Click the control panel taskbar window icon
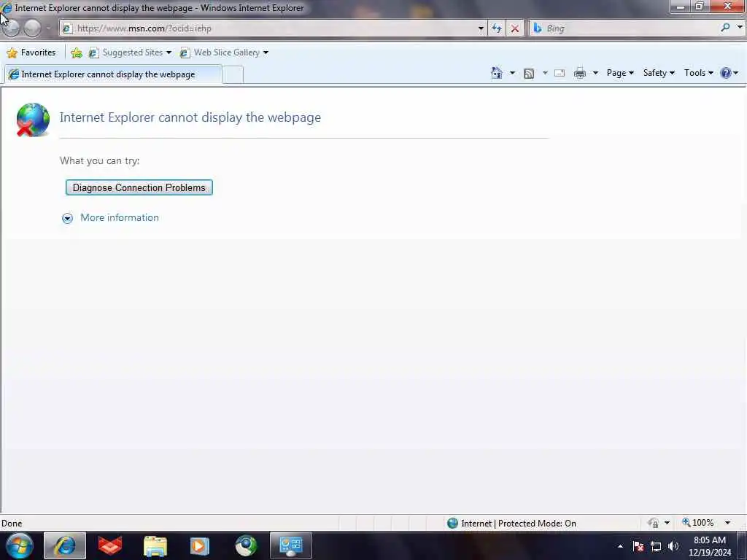747x560 pixels. coord(291,545)
